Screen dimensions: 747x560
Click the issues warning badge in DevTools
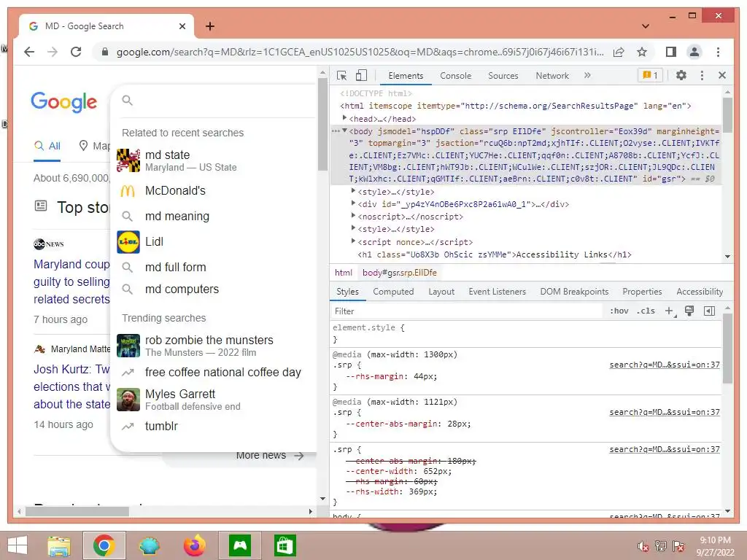pos(650,75)
